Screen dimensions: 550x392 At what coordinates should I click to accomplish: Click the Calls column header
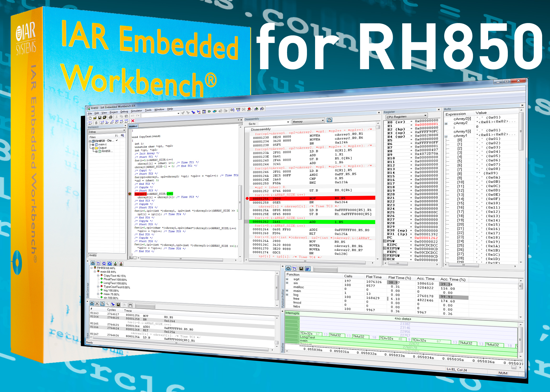click(x=348, y=276)
